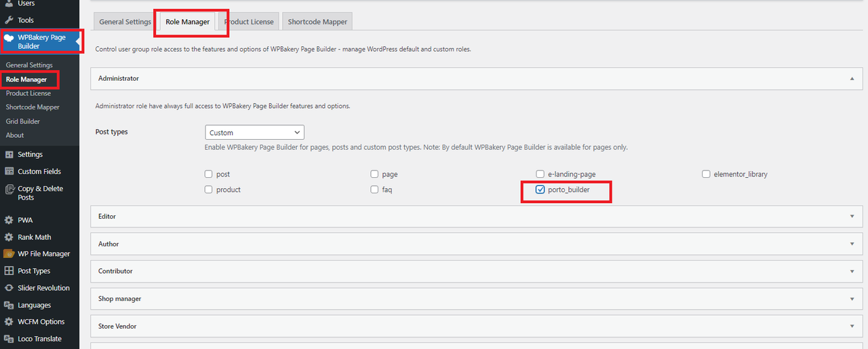868x349 pixels.
Task: Click the Users menu icon
Action: coord(9,4)
